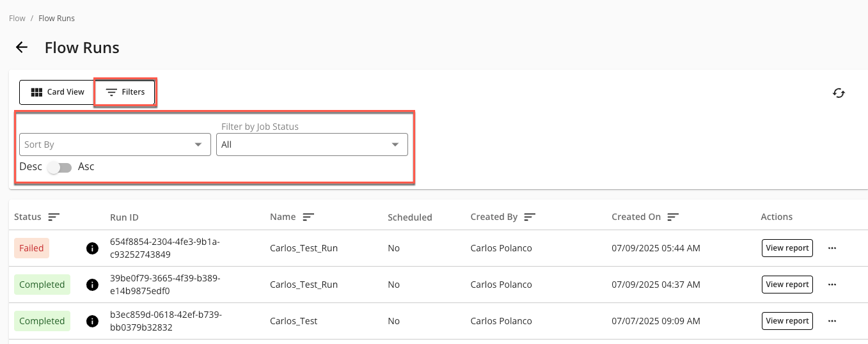This screenshot has width=868, height=344.
Task: View report for the Failed run
Action: point(787,248)
